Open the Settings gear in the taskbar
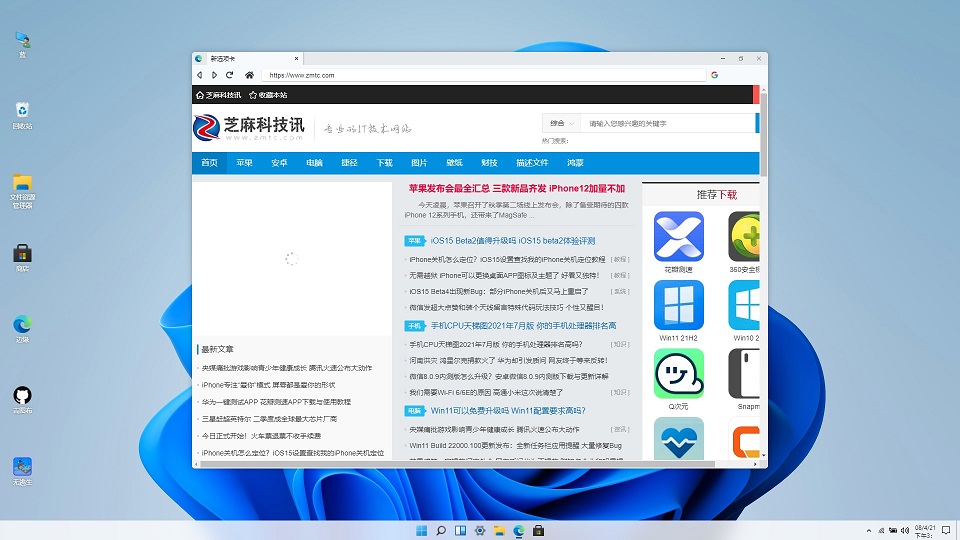Screen dimensions: 960x540 pyautogui.click(x=480, y=530)
